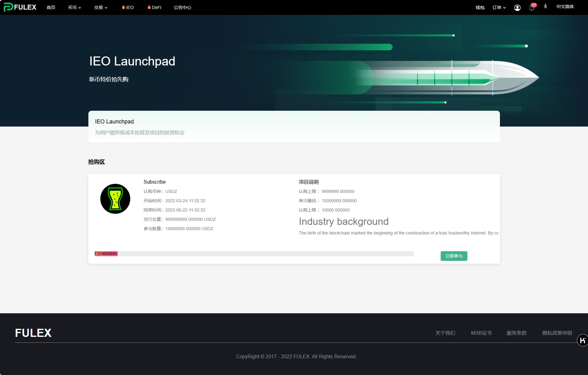Expand the 订单 dropdown menu
Viewport: 588px width, 375px height.
499,7
